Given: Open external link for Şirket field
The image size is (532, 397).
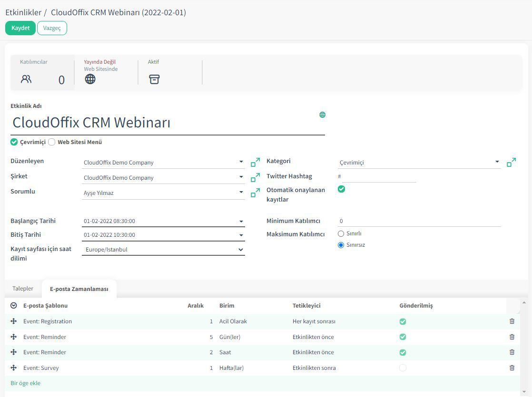Looking at the screenshot, I should tap(255, 177).
